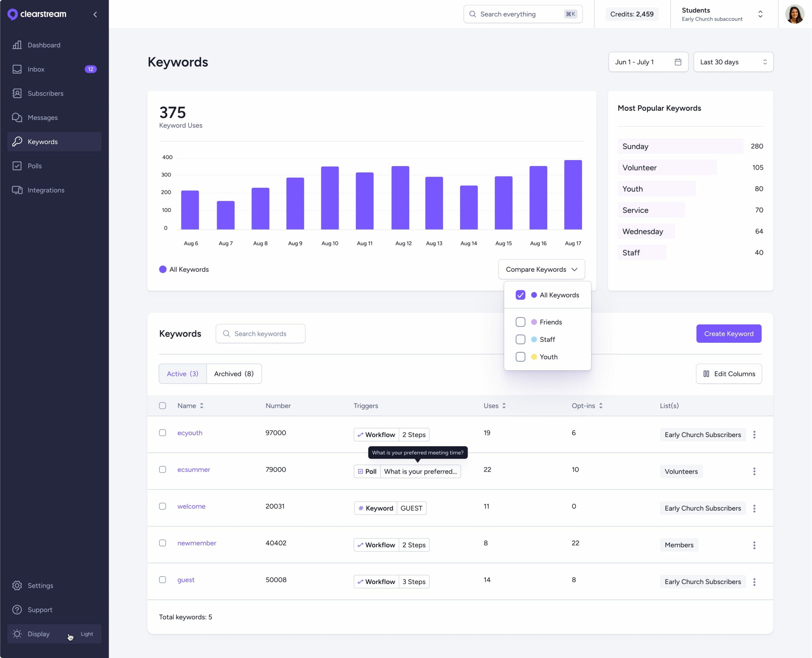Open Dashboard from the sidebar
The width and height of the screenshot is (812, 658).
(54, 45)
